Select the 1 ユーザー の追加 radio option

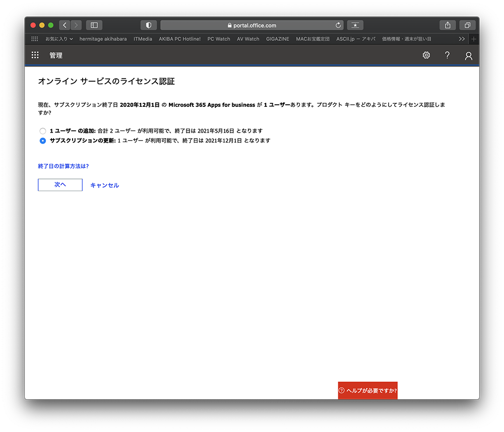[43, 131]
